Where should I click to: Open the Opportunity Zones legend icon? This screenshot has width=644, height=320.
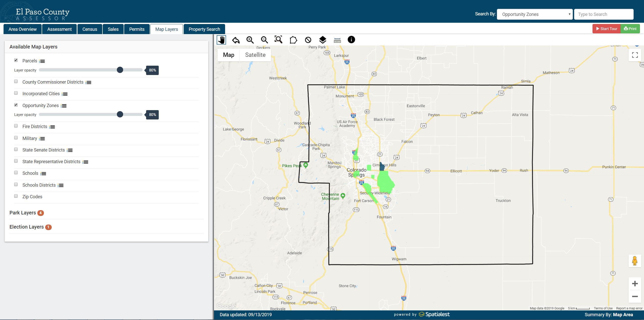[64, 106]
